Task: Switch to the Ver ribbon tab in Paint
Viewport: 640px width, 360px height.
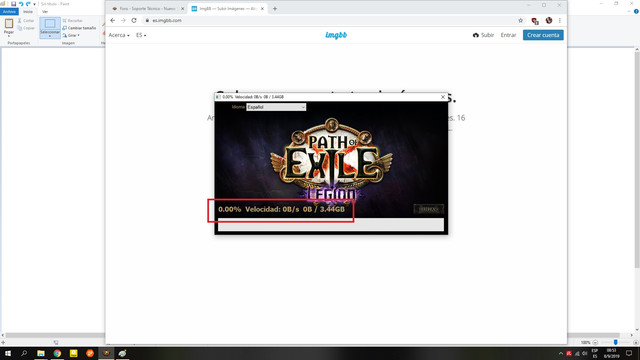Action: click(x=45, y=11)
